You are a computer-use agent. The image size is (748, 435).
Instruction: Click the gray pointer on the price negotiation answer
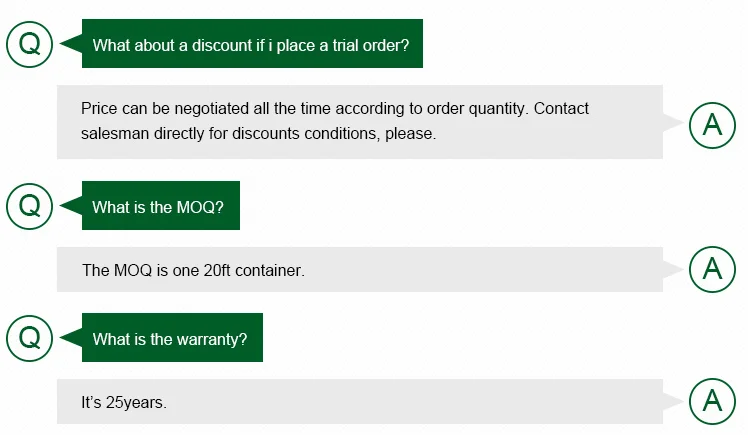672,124
